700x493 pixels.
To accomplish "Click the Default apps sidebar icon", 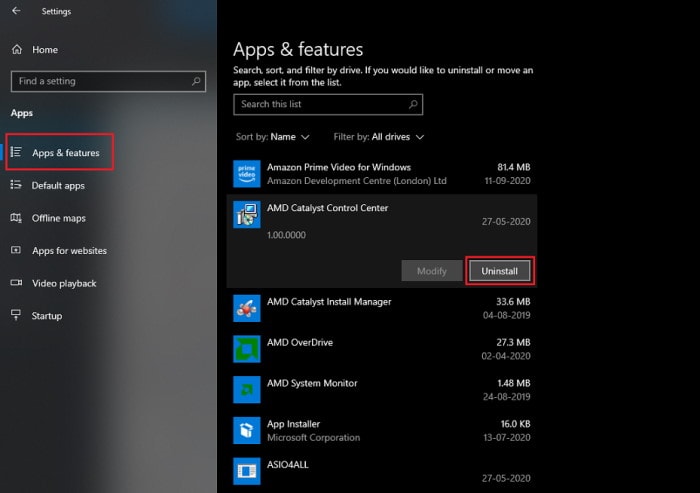I will point(16,185).
